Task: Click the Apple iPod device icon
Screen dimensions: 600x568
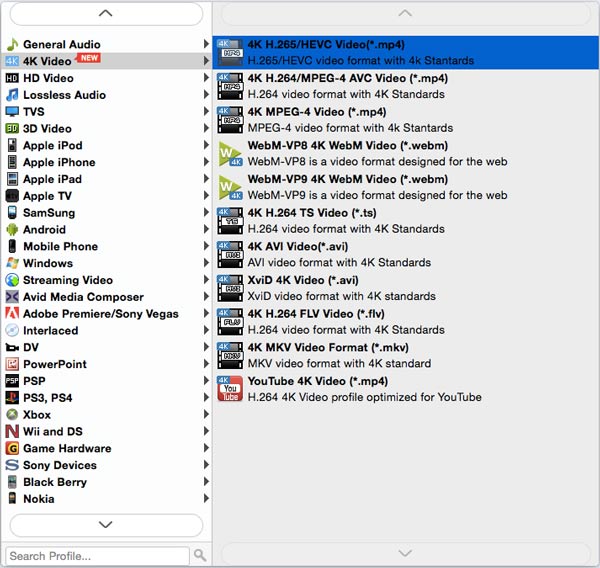Action: [x=12, y=145]
